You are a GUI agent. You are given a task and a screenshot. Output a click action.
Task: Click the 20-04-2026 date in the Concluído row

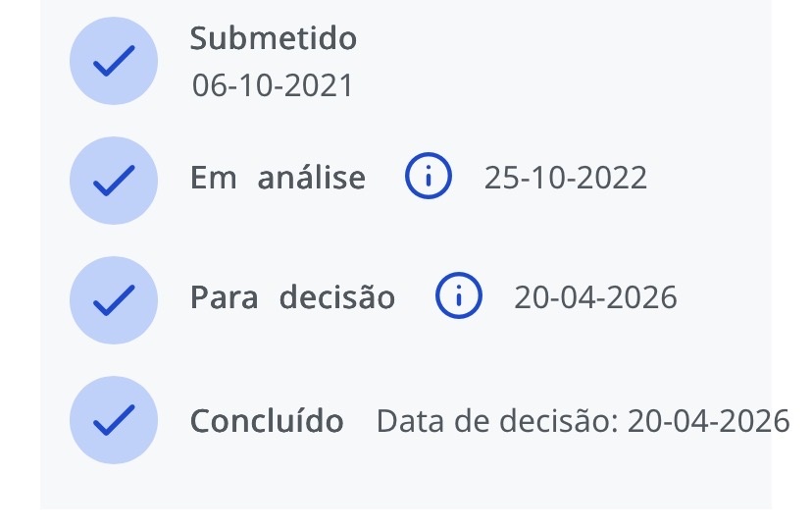[708, 420]
